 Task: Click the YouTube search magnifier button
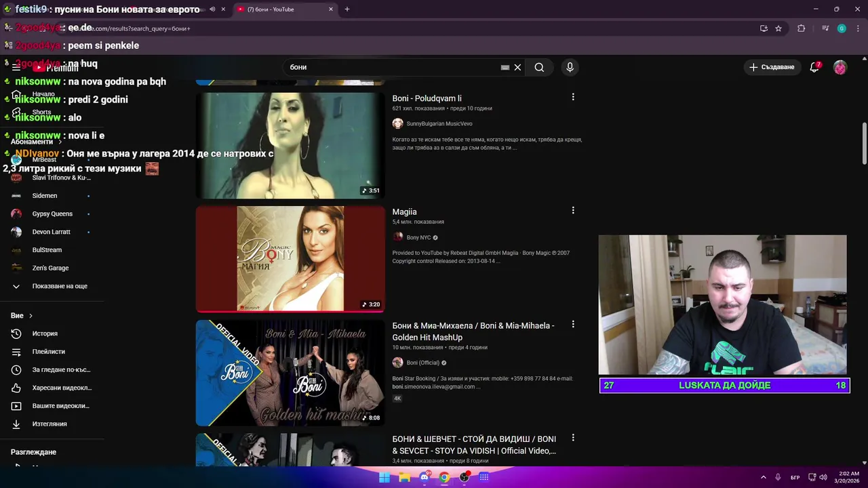[539, 67]
